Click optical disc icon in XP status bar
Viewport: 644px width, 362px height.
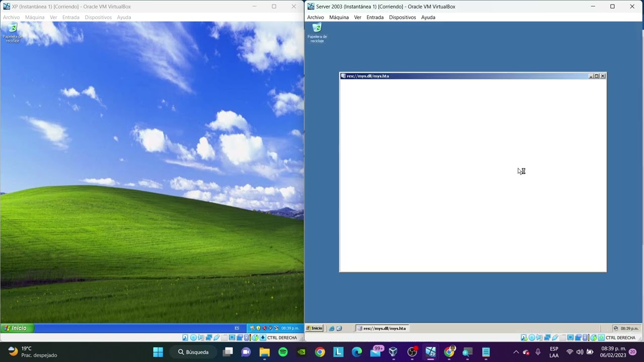click(193, 338)
